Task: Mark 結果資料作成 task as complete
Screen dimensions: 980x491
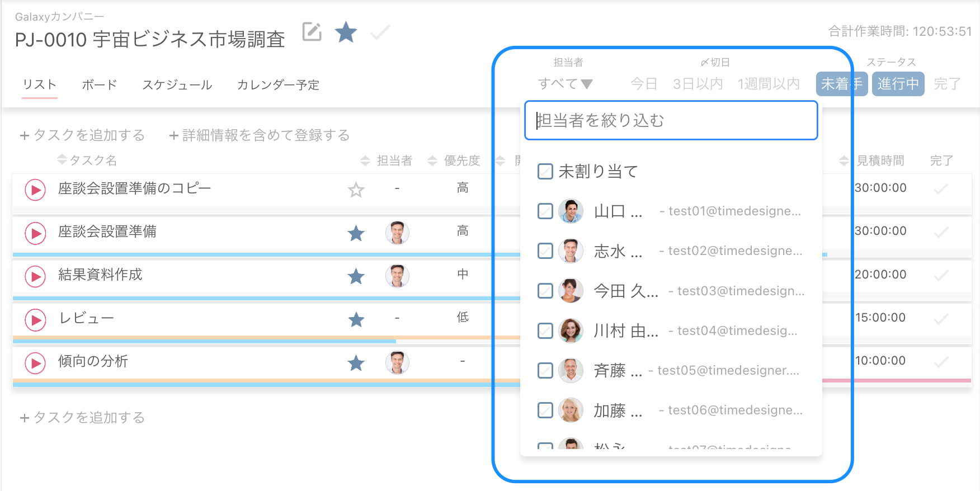Action: click(941, 275)
